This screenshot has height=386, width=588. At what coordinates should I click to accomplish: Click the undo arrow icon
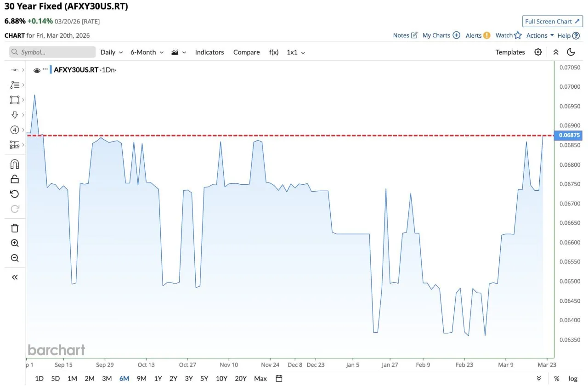pyautogui.click(x=15, y=194)
